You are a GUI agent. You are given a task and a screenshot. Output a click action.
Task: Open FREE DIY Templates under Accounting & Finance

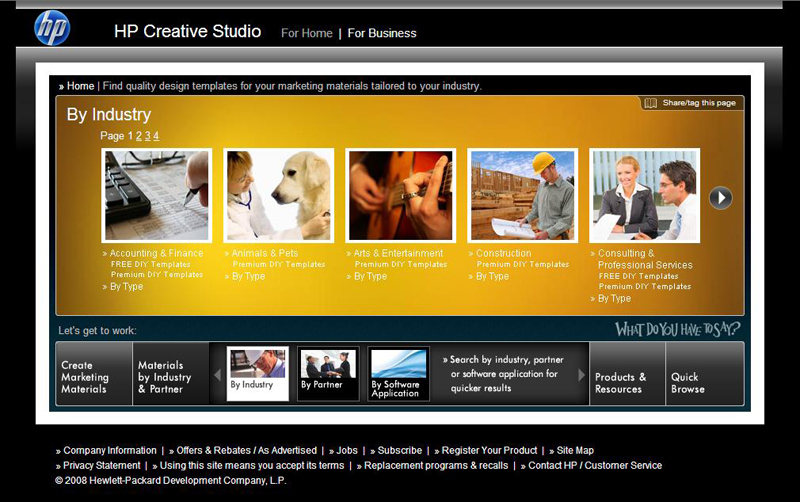(151, 264)
